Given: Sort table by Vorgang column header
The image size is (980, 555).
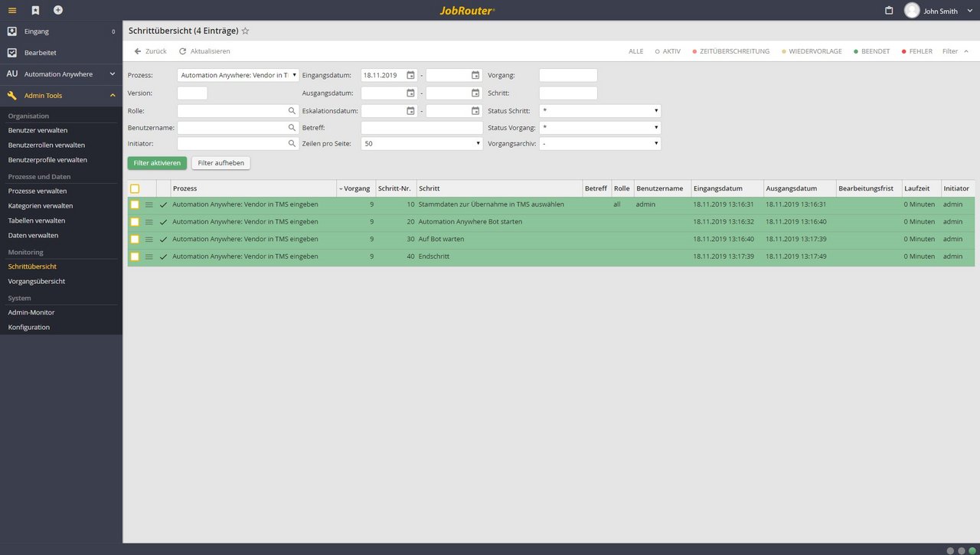Looking at the screenshot, I should (x=355, y=188).
